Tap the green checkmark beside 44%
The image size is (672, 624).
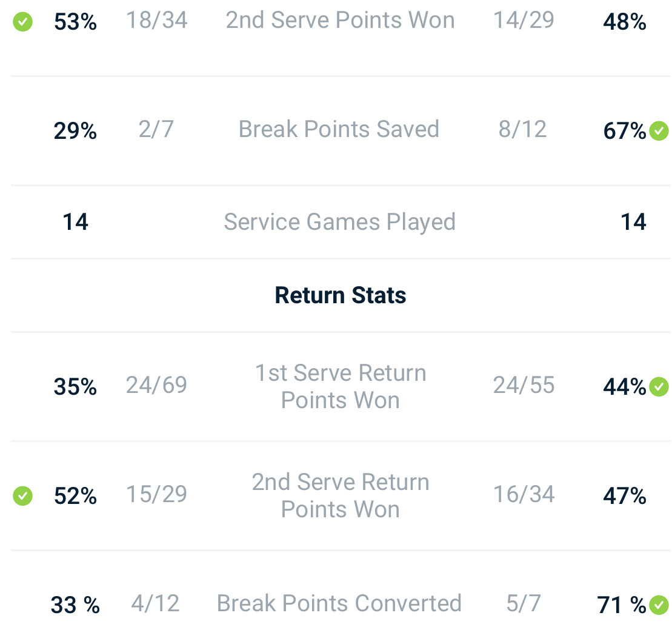659,386
